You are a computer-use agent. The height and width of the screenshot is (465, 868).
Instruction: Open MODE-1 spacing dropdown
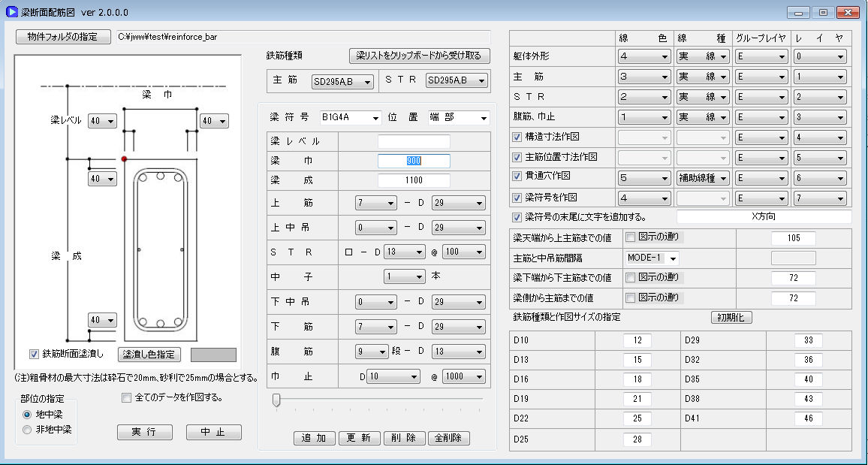click(x=652, y=258)
